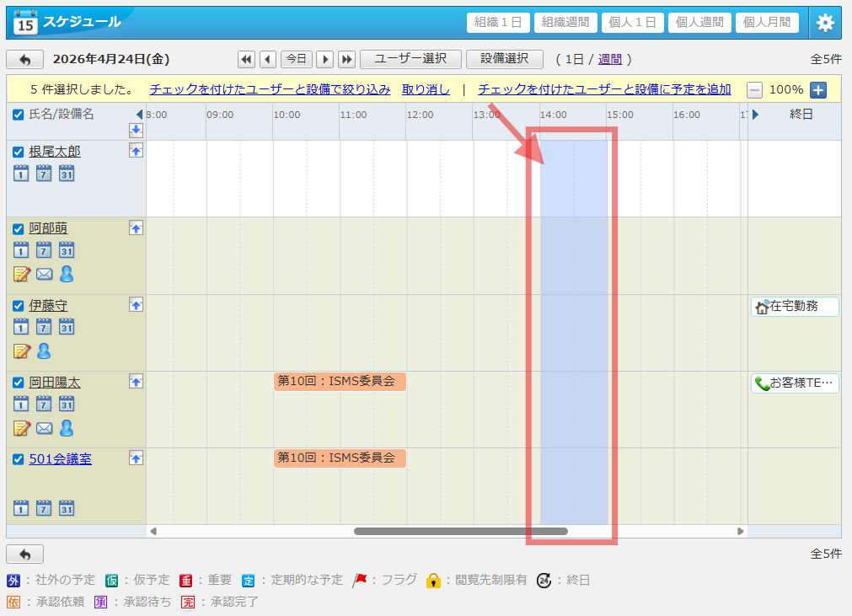Click the down arrow under the name column header
The width and height of the screenshot is (852, 616).
point(136,131)
